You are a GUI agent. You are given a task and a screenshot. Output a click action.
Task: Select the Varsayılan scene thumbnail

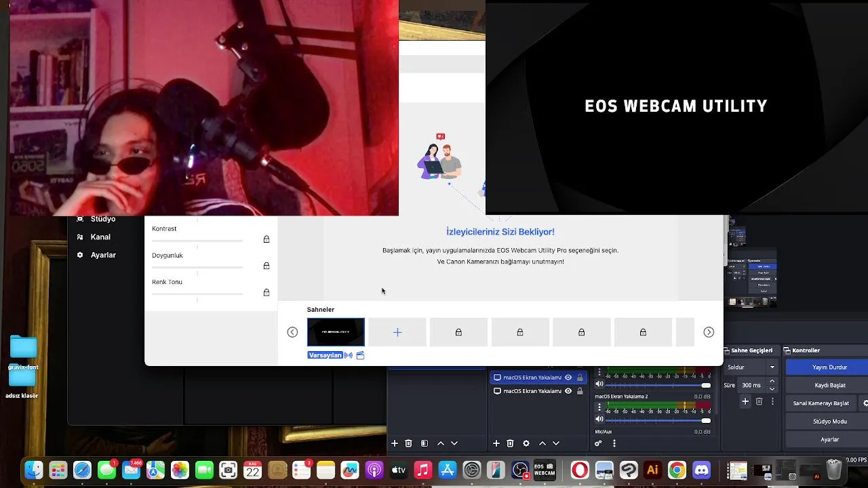pyautogui.click(x=336, y=332)
